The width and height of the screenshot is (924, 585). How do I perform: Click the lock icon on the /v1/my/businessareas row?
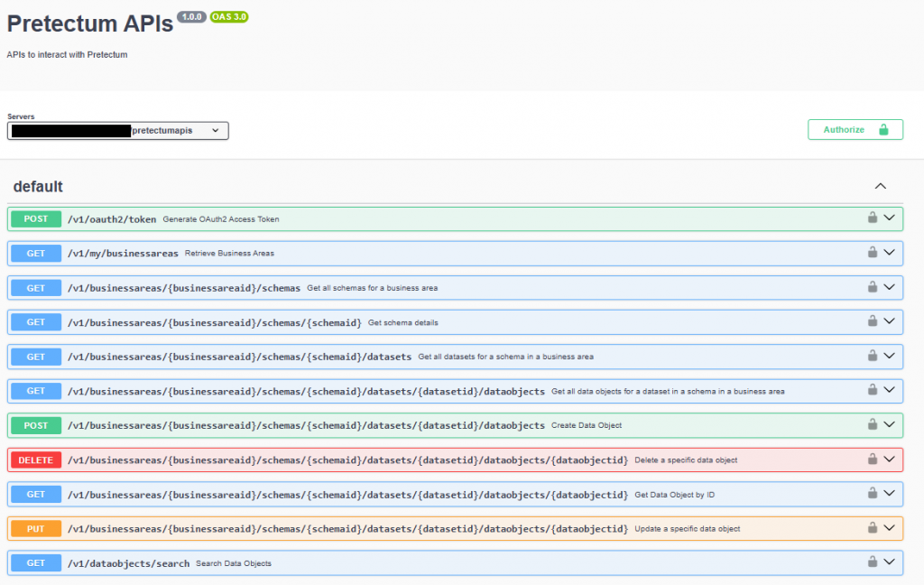pyautogui.click(x=873, y=253)
